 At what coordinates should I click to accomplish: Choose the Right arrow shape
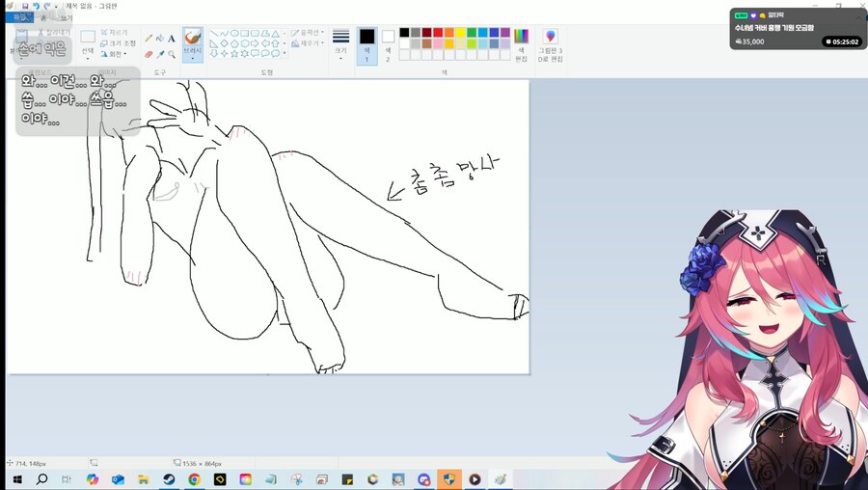pyautogui.click(x=255, y=43)
